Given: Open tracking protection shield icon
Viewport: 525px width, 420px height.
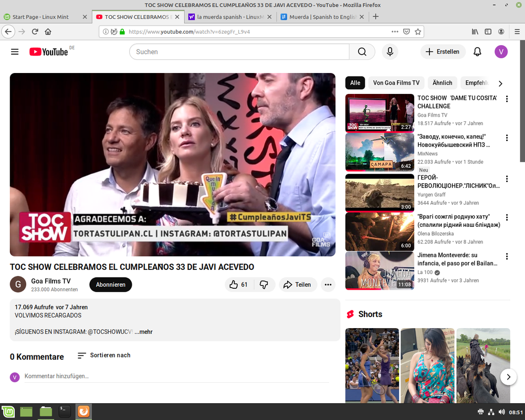Looking at the screenshot, I should click(x=114, y=32).
